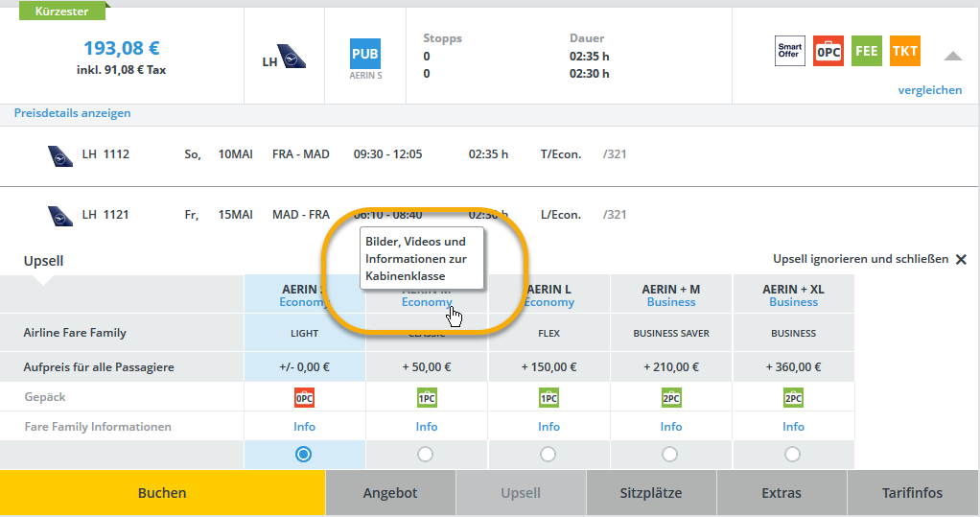
Task: Click the red 0PC baggage icon at top
Action: coord(828,51)
